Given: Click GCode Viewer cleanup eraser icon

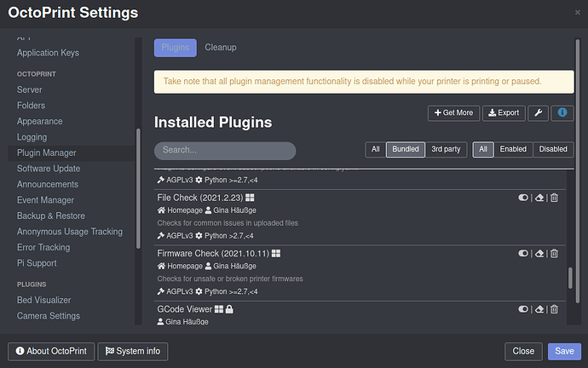Looking at the screenshot, I should (x=539, y=309).
